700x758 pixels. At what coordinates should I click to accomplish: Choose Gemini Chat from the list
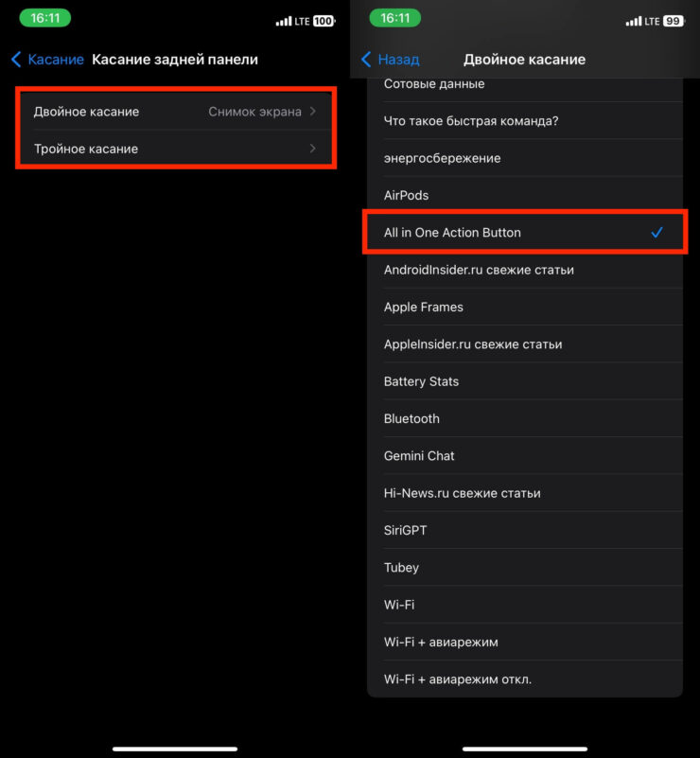pyautogui.click(x=420, y=455)
